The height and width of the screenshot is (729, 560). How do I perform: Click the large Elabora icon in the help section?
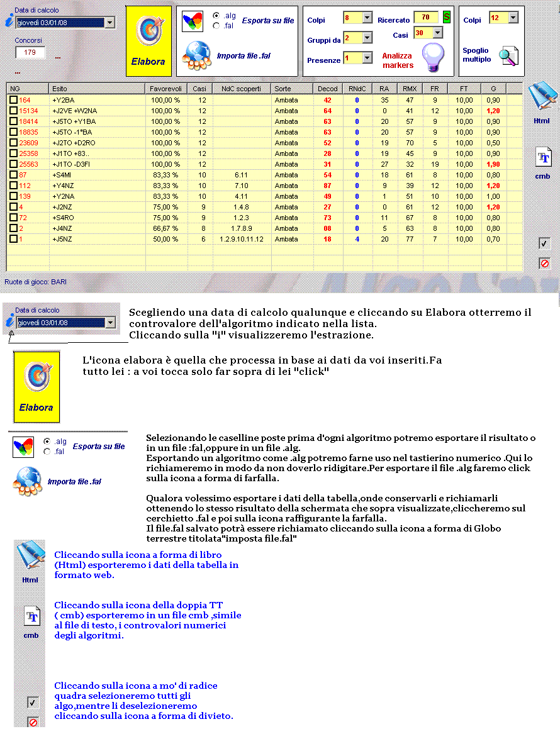pos(36,387)
